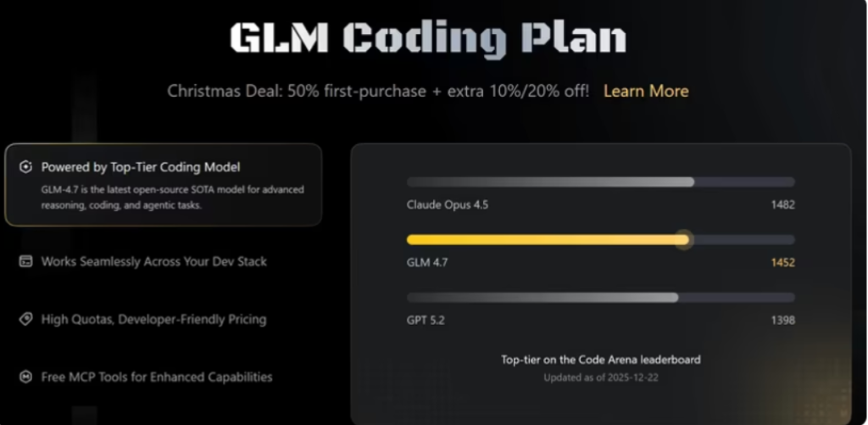Switch to High Quotas, Developer-Friendly Pricing
Screen dimensions: 868x425
(153, 319)
